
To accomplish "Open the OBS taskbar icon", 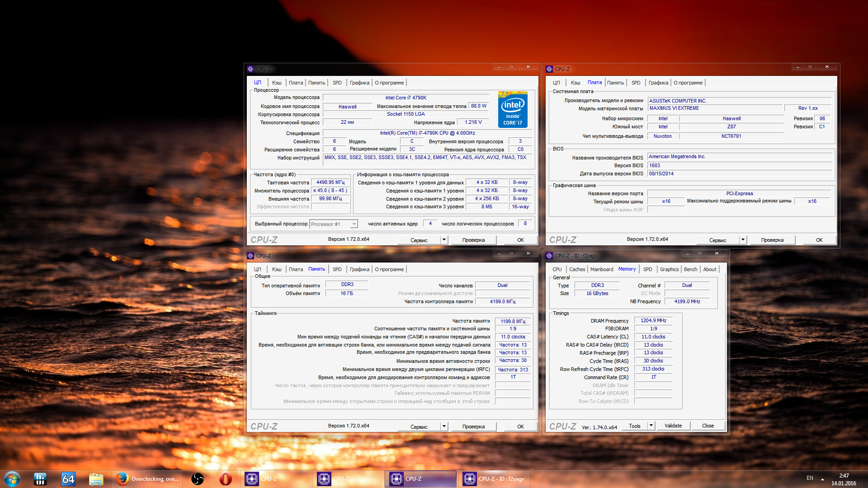I will point(198,479).
